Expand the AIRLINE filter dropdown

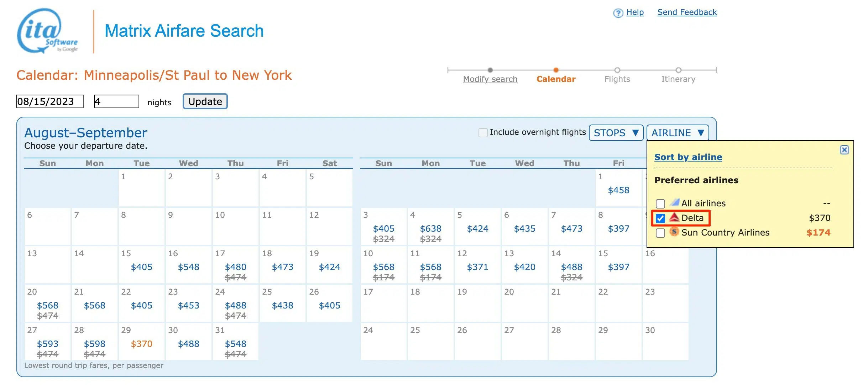pyautogui.click(x=678, y=132)
